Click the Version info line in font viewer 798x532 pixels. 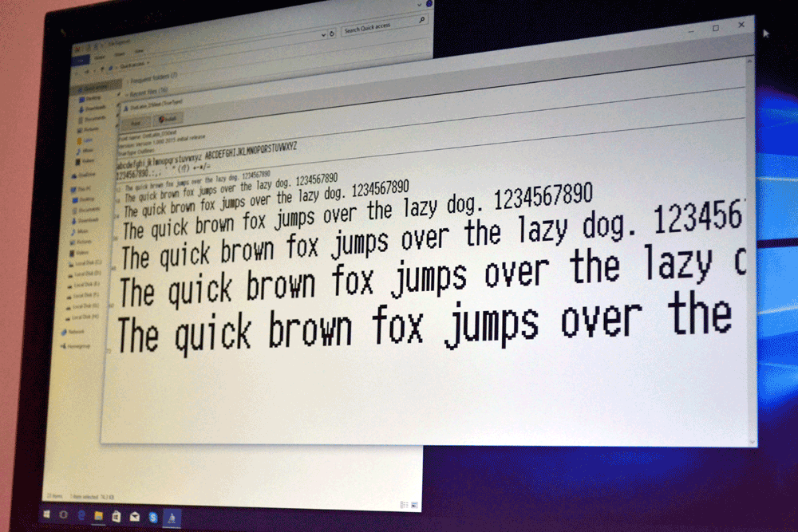[x=161, y=141]
